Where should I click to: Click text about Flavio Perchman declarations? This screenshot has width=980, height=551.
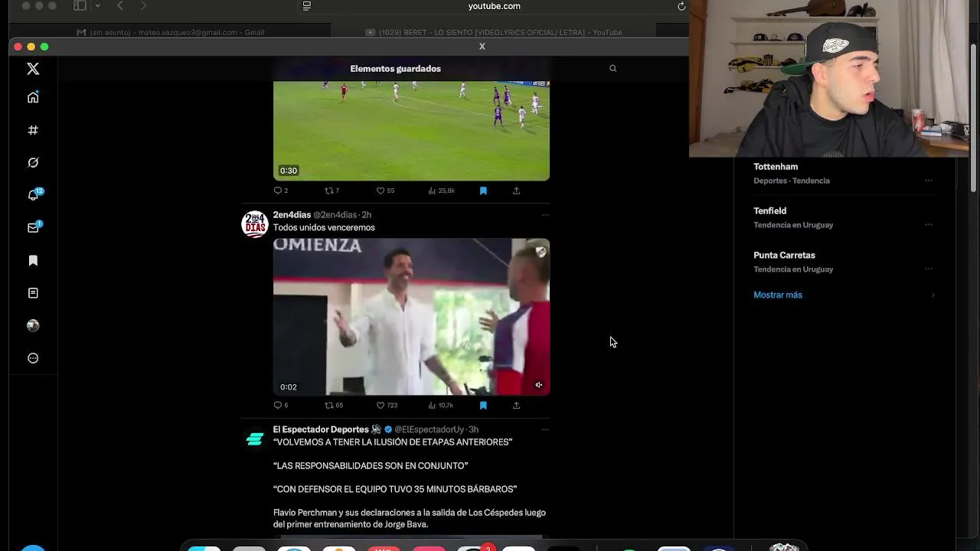(410, 518)
